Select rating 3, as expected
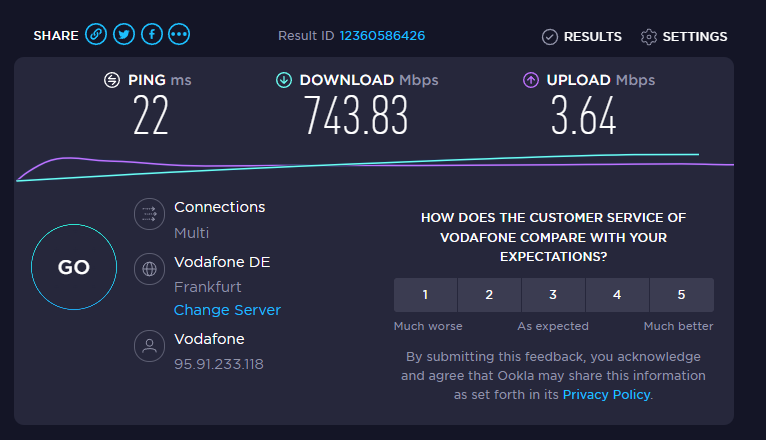The height and width of the screenshot is (440, 766). [x=553, y=295]
